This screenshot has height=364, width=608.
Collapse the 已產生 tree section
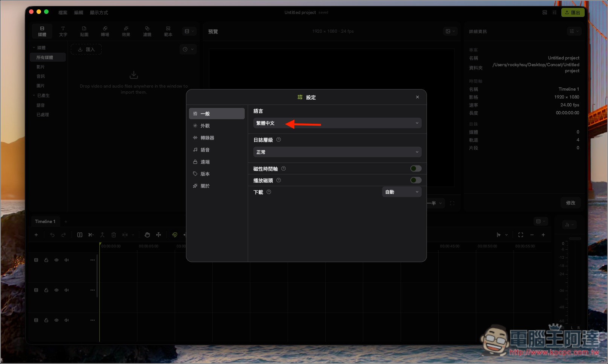click(34, 96)
